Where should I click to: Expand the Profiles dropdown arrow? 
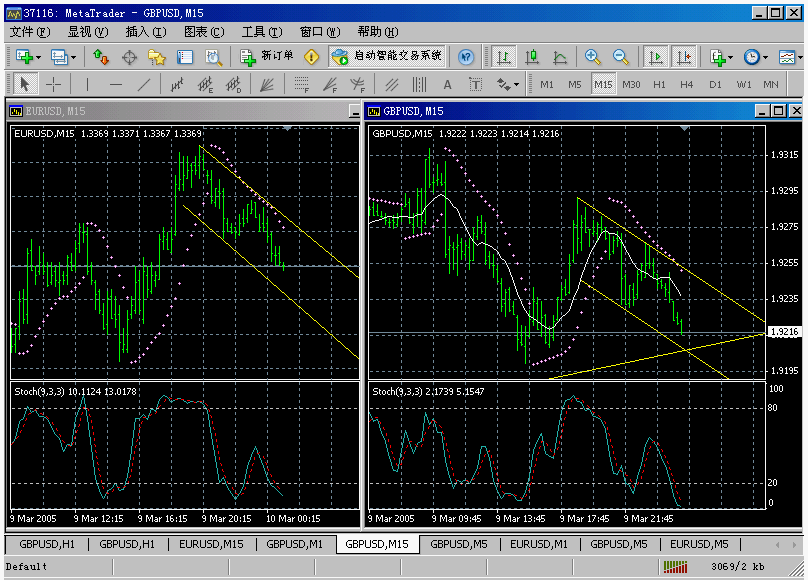point(73,57)
